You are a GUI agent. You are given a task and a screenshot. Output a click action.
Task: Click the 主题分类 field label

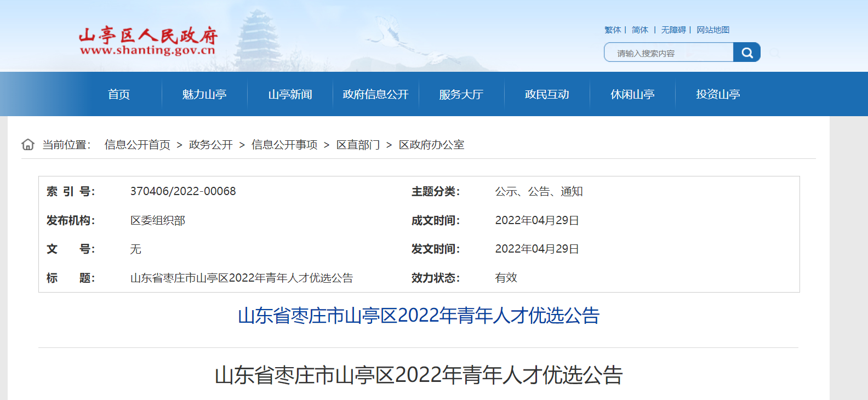[x=436, y=191]
